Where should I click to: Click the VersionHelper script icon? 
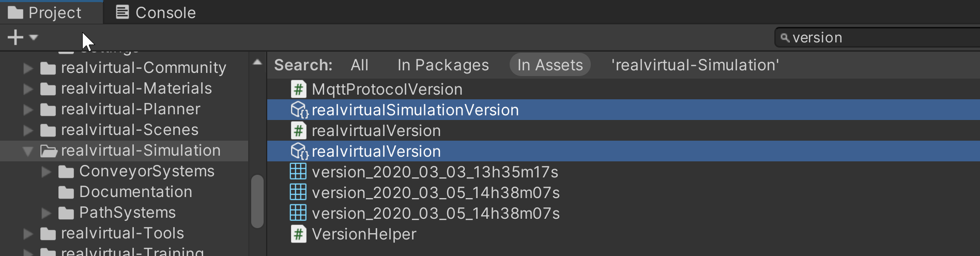pyautogui.click(x=298, y=234)
